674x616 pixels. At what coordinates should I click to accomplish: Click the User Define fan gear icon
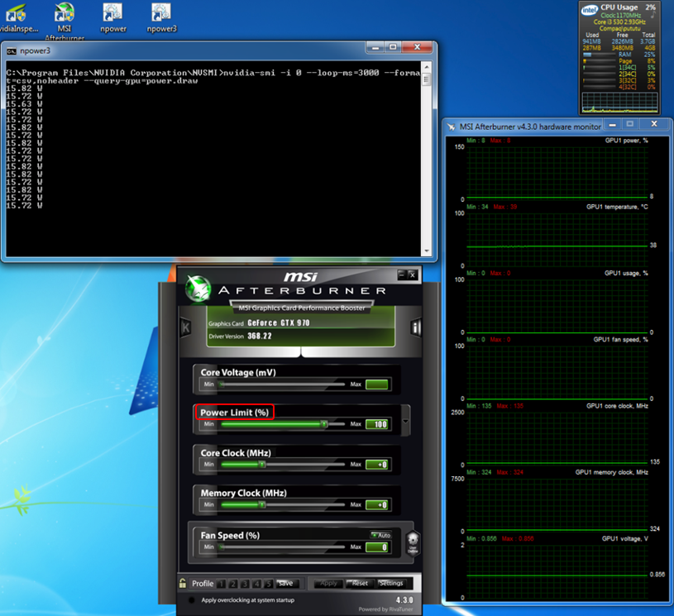[x=413, y=541]
